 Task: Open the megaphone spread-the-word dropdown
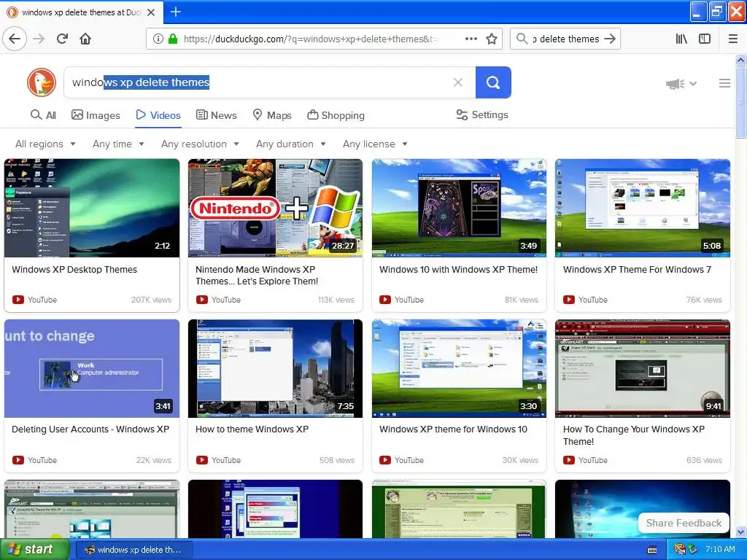(681, 84)
